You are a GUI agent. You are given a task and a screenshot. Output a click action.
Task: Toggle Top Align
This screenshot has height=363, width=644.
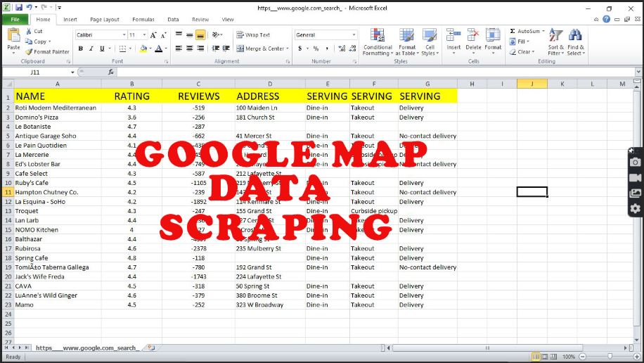[x=179, y=35]
